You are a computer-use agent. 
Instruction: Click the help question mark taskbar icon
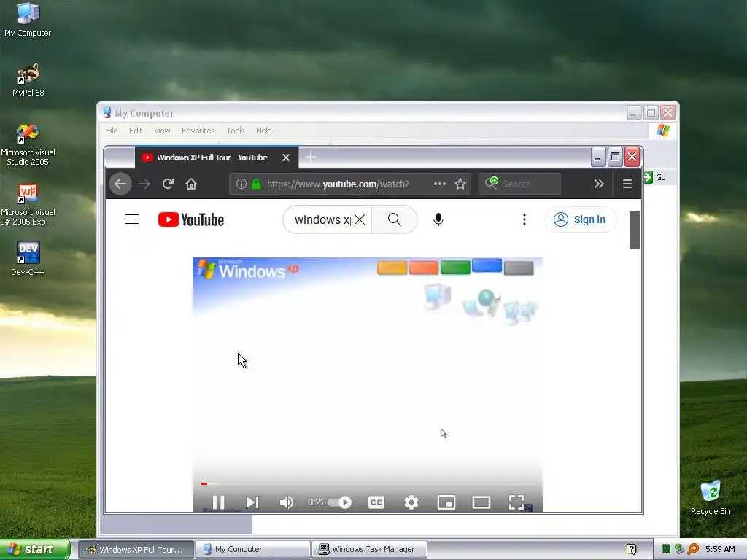click(x=632, y=550)
